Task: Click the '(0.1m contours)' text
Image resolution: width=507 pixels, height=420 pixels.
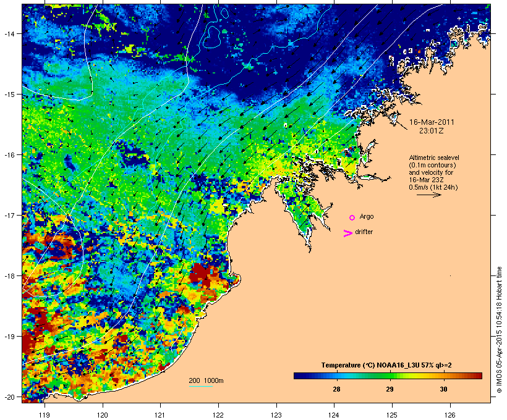Action: pyautogui.click(x=433, y=165)
